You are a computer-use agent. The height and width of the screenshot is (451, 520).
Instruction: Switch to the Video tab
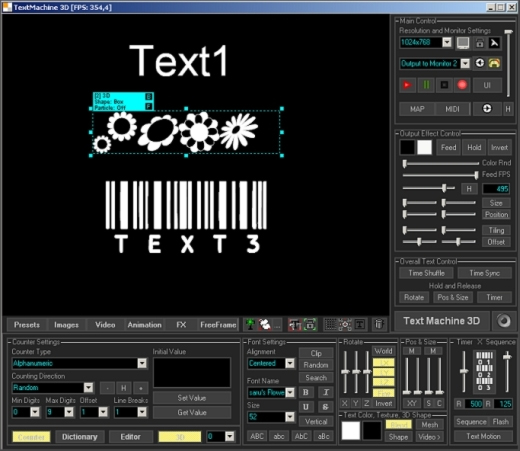pos(105,325)
